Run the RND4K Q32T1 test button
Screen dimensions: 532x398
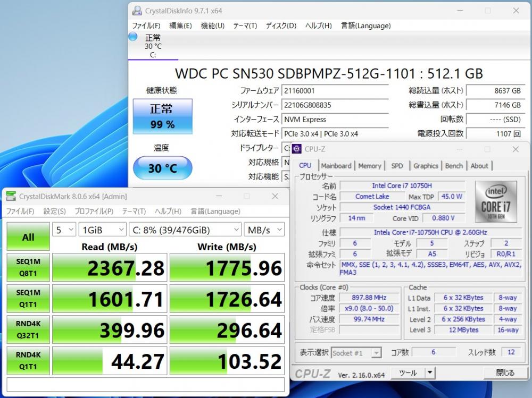28,329
